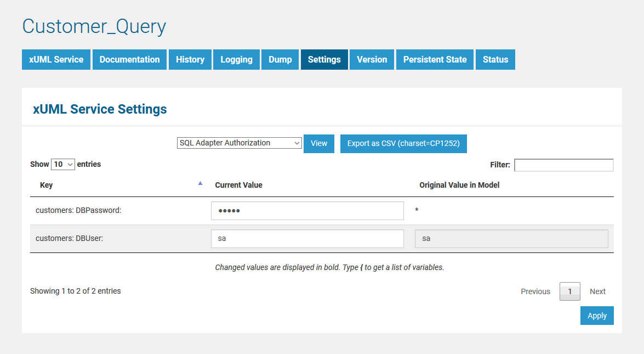Viewport: 644px width, 354px height.
Task: Select page 1 in pagination
Action: 569,291
